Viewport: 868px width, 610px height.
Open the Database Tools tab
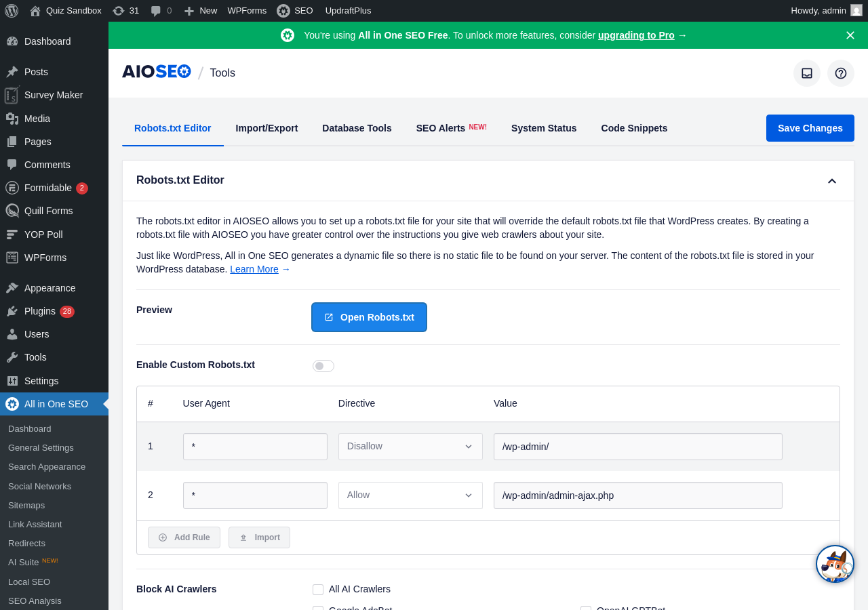tap(357, 128)
